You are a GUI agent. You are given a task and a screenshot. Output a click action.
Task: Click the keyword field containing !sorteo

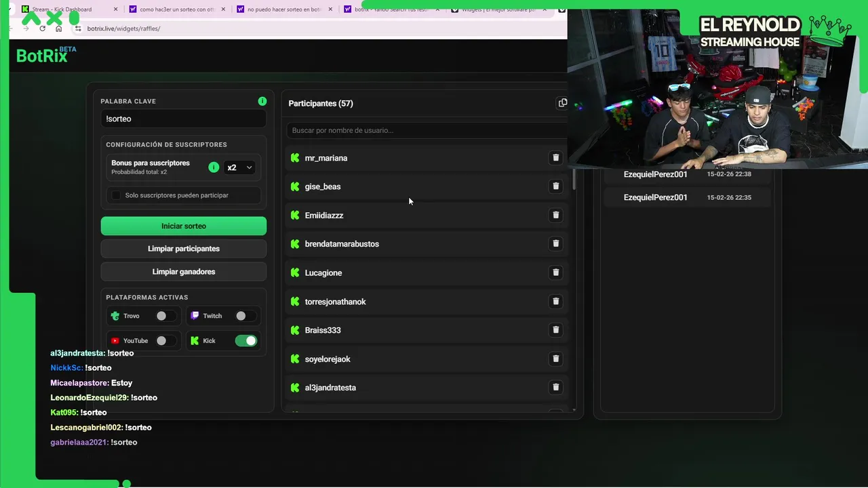[x=184, y=119]
